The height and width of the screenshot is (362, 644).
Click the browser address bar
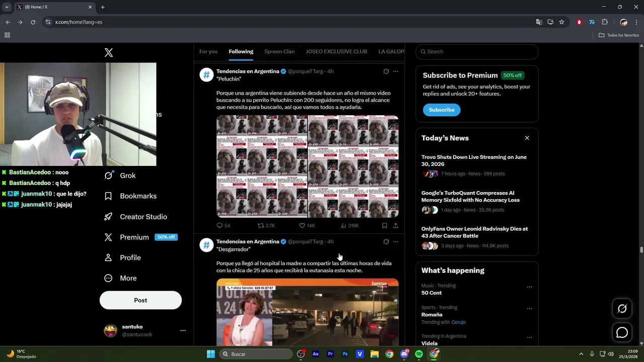coord(292,22)
